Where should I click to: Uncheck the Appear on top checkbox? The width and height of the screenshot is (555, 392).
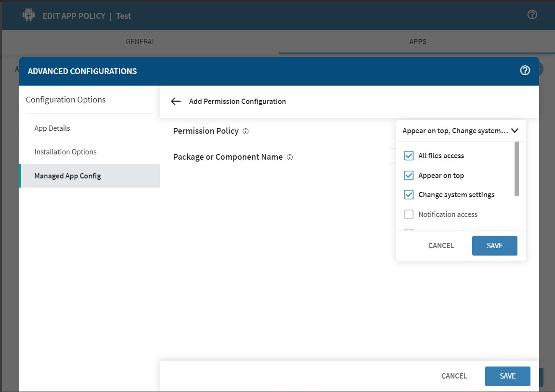pyautogui.click(x=409, y=176)
